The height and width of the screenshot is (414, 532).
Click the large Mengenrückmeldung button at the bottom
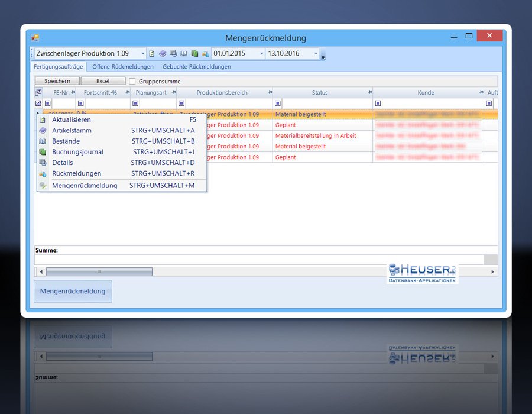click(x=73, y=291)
